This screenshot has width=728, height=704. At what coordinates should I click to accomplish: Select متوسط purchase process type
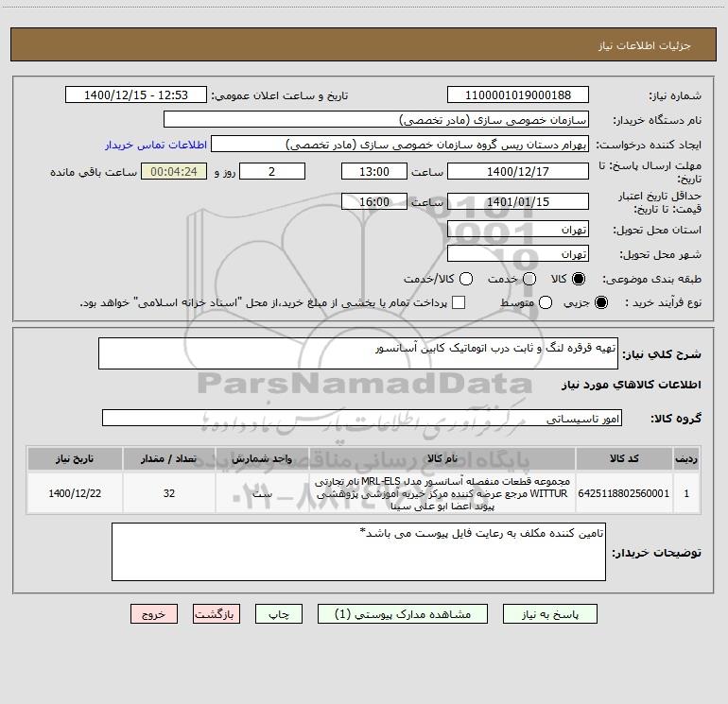[546, 302]
